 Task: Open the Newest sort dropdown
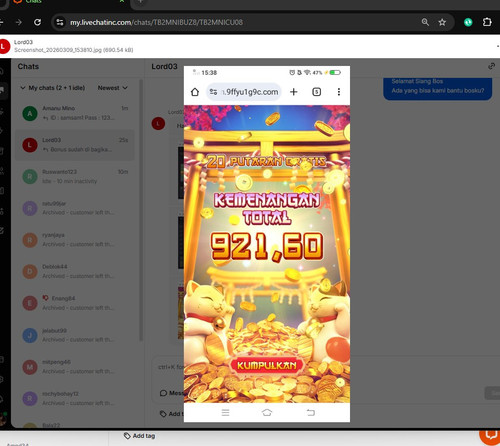[x=113, y=88]
